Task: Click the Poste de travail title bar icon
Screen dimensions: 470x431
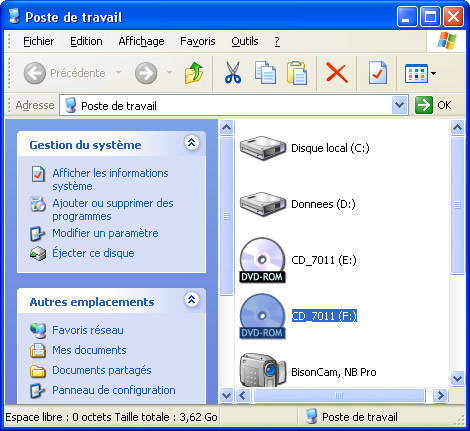Action: coord(15,16)
